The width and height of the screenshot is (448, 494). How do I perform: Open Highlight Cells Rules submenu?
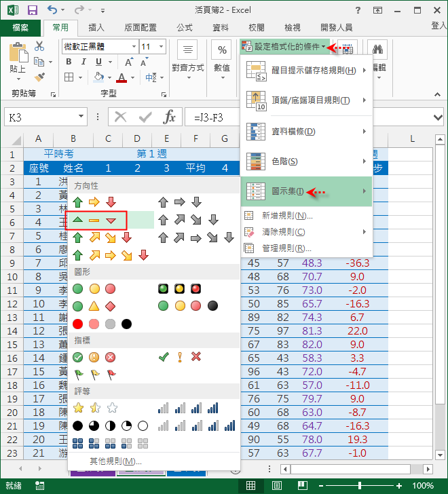307,71
